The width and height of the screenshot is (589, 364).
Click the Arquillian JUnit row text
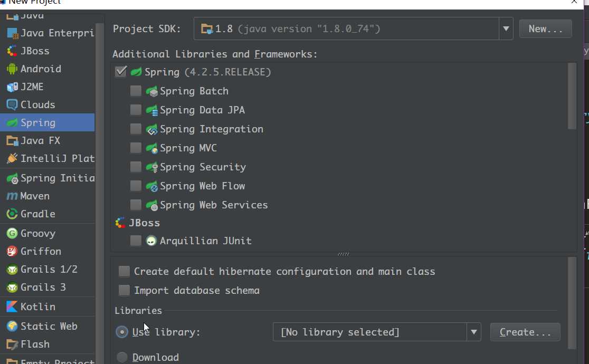point(205,241)
